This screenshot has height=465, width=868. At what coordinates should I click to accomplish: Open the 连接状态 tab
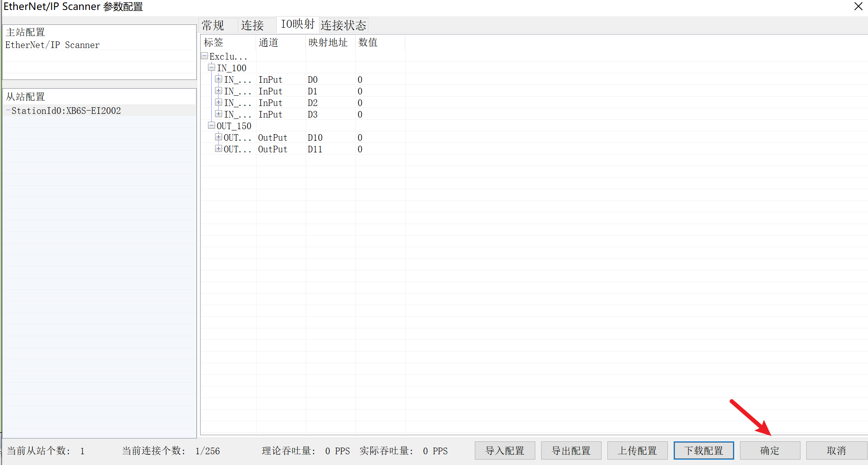(x=343, y=25)
